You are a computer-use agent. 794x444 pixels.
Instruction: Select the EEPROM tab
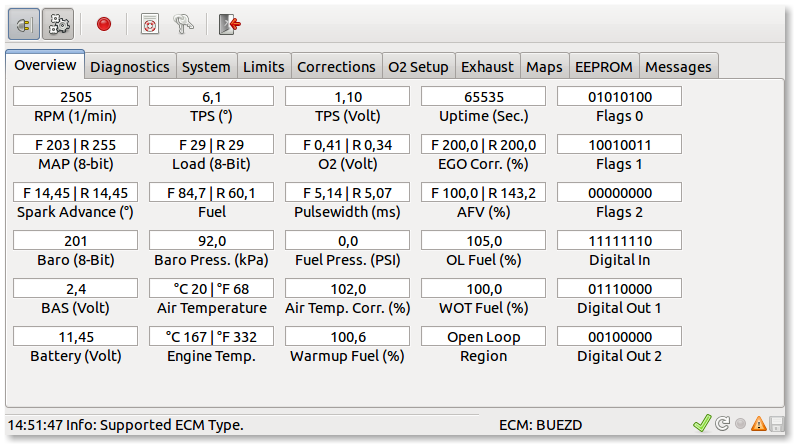(603, 67)
